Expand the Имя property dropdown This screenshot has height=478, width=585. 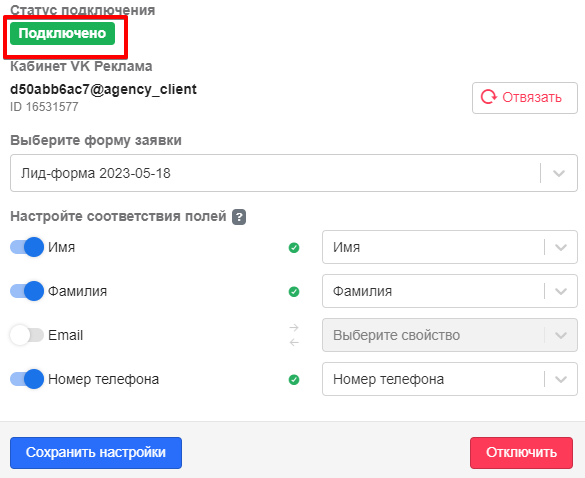pyautogui.click(x=450, y=247)
